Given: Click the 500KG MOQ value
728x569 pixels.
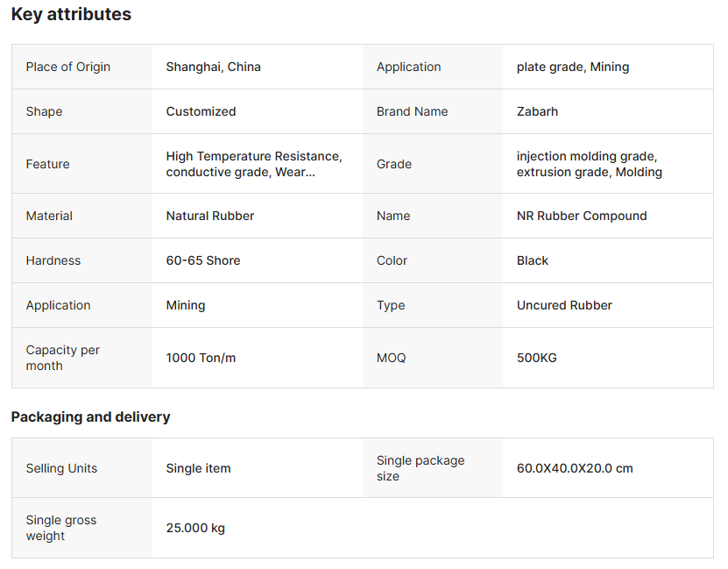Looking at the screenshot, I should click(x=536, y=358).
